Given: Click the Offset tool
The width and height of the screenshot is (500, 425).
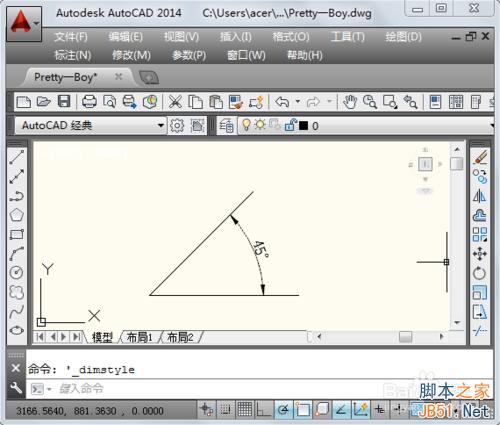Looking at the screenshot, I should pos(480,215).
